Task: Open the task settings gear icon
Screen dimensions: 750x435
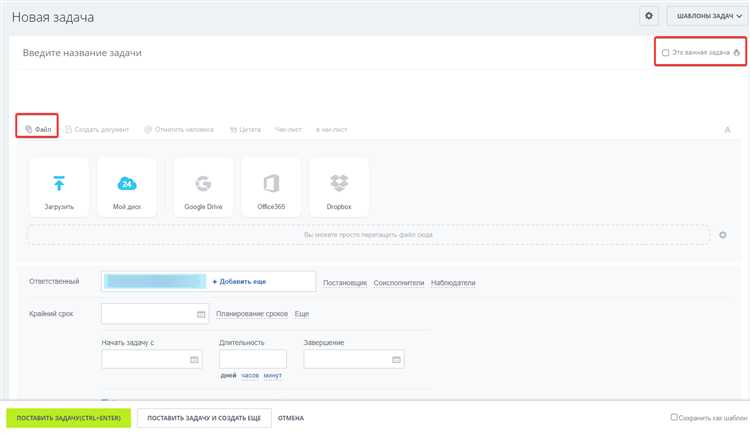Action: pyautogui.click(x=648, y=16)
